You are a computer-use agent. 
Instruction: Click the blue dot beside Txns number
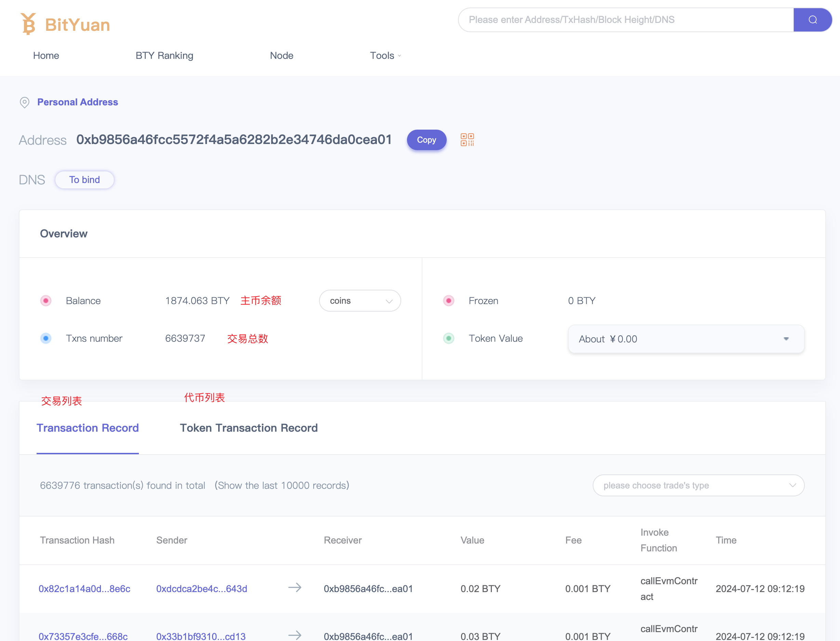46,338
